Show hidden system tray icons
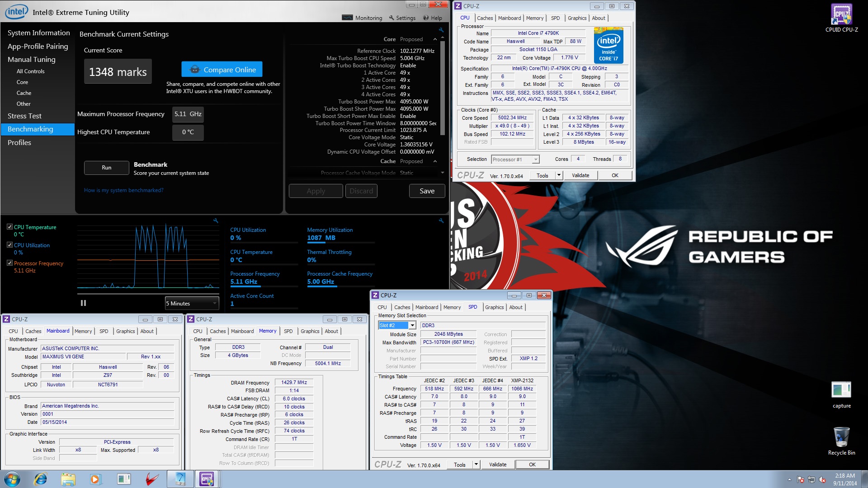 tap(789, 479)
